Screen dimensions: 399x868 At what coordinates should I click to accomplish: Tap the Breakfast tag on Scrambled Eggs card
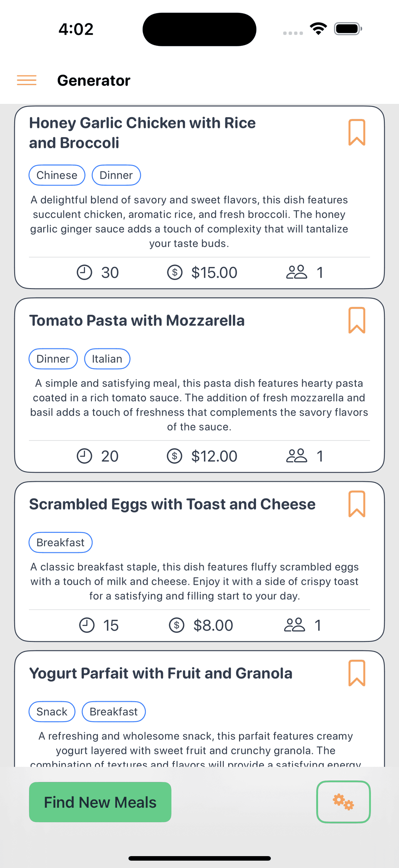(61, 543)
